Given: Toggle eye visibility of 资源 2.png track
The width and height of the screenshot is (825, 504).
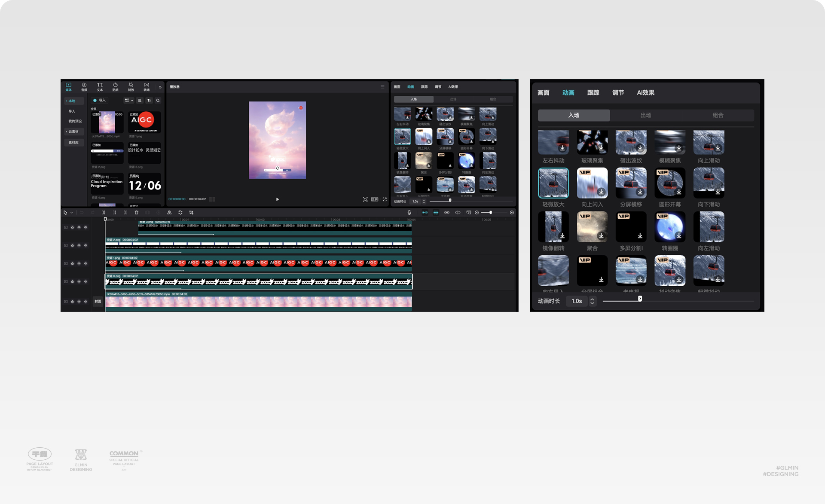Looking at the screenshot, I should click(79, 245).
